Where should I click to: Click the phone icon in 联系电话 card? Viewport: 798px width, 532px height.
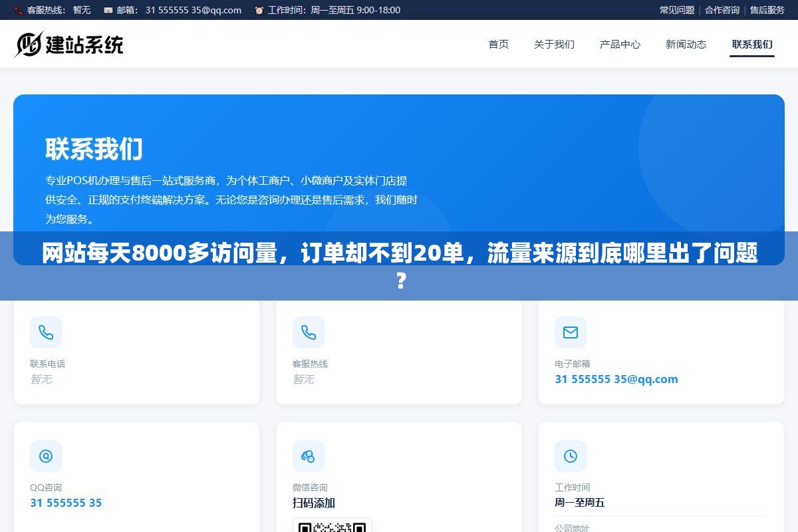pyautogui.click(x=46, y=332)
